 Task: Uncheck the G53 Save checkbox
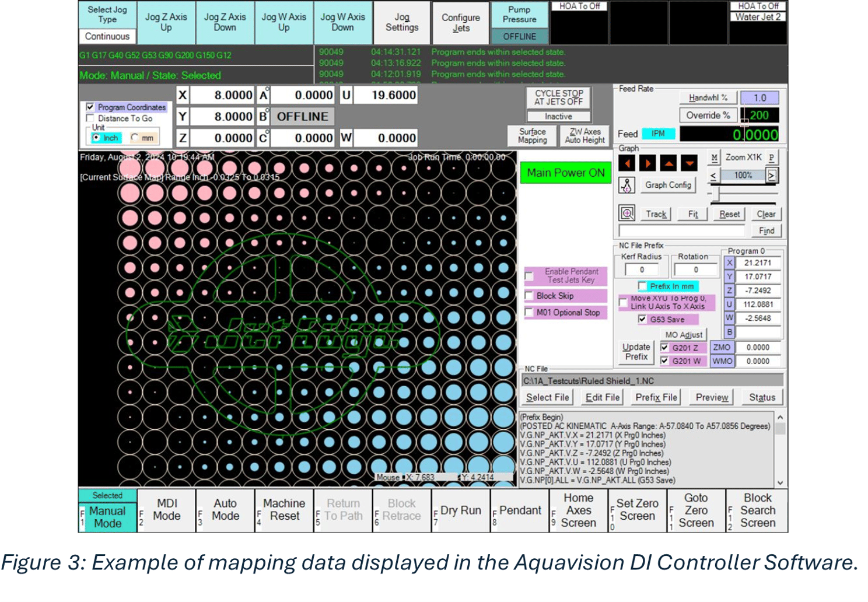[642, 319]
